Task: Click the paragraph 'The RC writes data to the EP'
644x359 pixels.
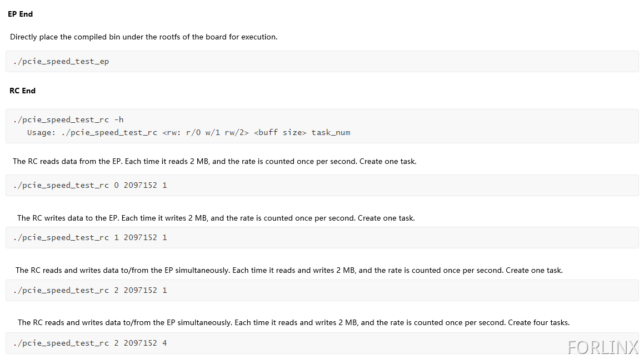Action: [216, 218]
